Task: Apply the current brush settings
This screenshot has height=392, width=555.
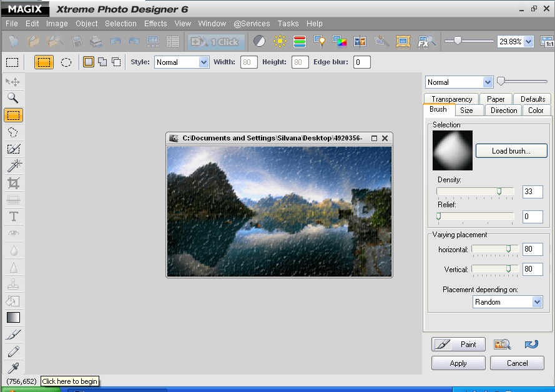Action: (x=458, y=363)
